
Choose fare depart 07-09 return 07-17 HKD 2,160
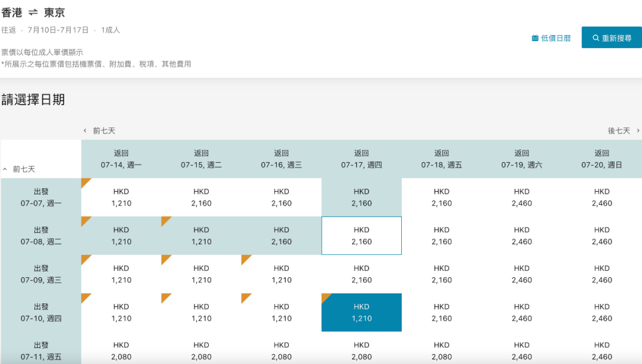click(x=361, y=274)
